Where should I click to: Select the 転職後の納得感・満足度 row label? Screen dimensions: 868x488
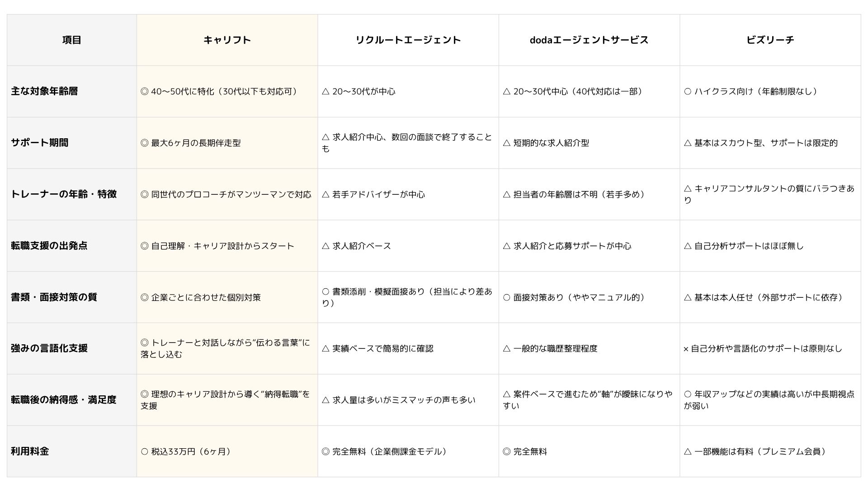point(72,400)
